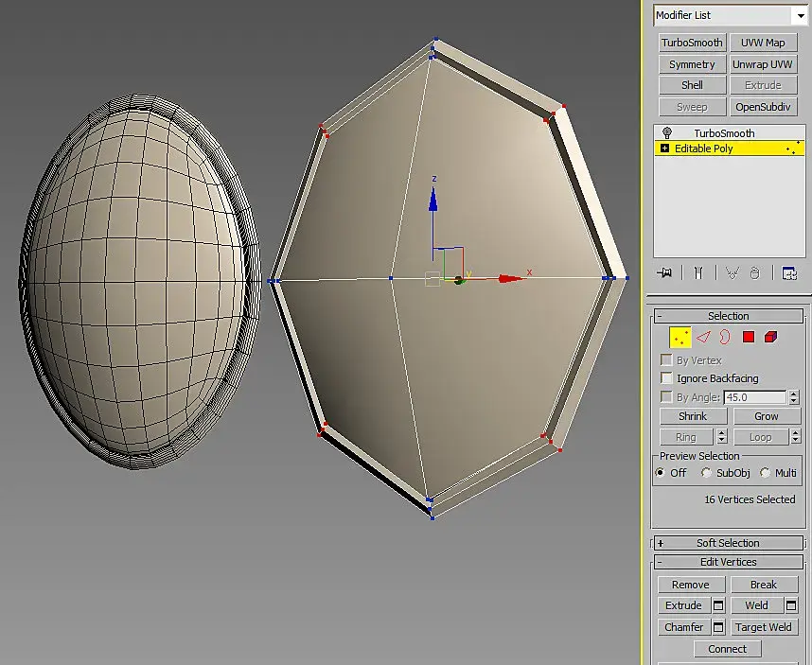The width and height of the screenshot is (812, 665).
Task: Select SubObj preview selection option
Action: click(706, 473)
